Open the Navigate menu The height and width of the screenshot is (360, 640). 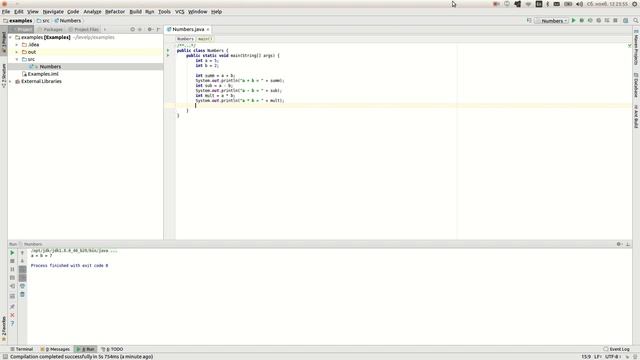[x=53, y=12]
